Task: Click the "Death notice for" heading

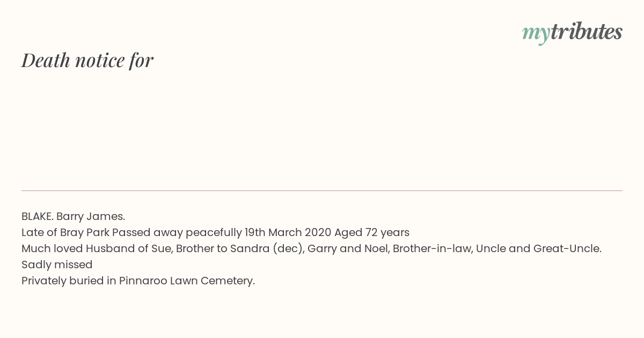Action: (87, 60)
